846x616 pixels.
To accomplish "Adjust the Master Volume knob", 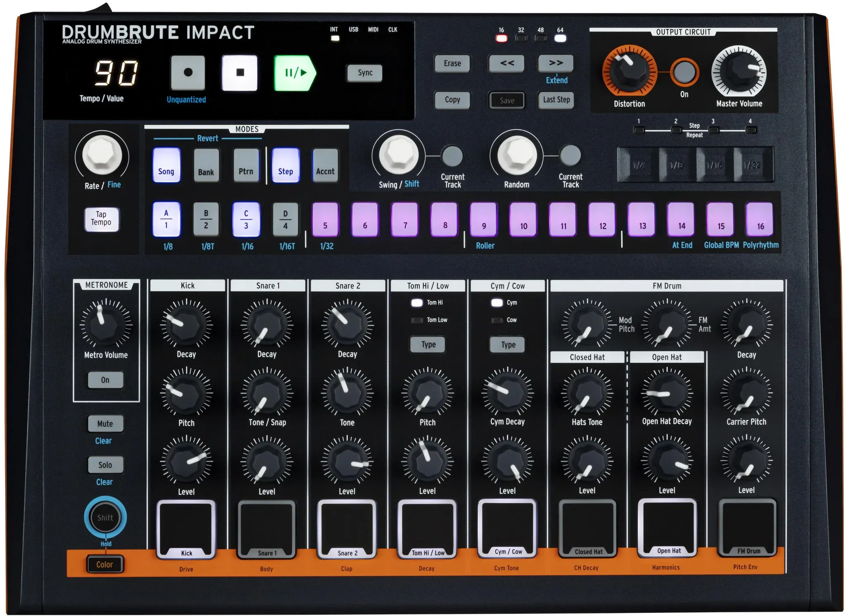I will [x=739, y=72].
